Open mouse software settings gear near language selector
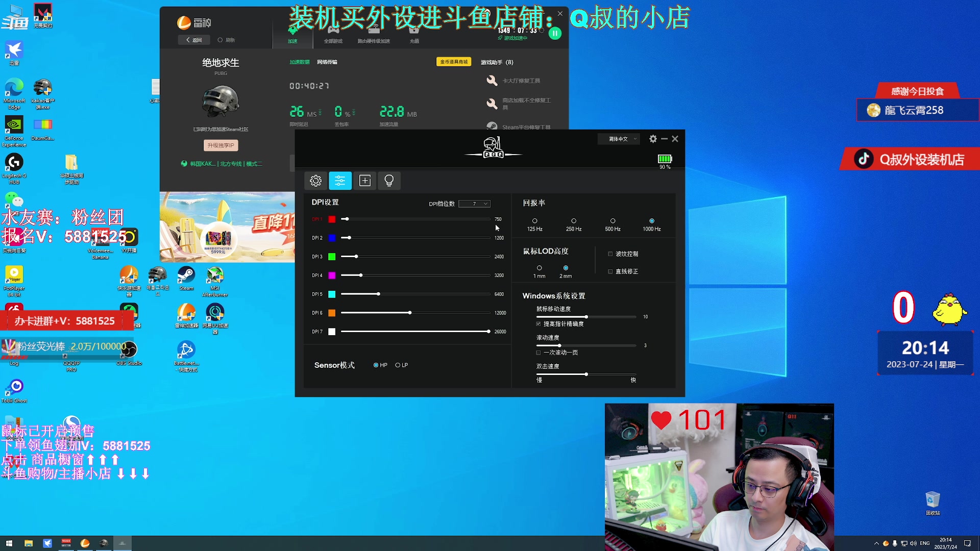Image resolution: width=980 pixels, height=551 pixels. click(653, 139)
